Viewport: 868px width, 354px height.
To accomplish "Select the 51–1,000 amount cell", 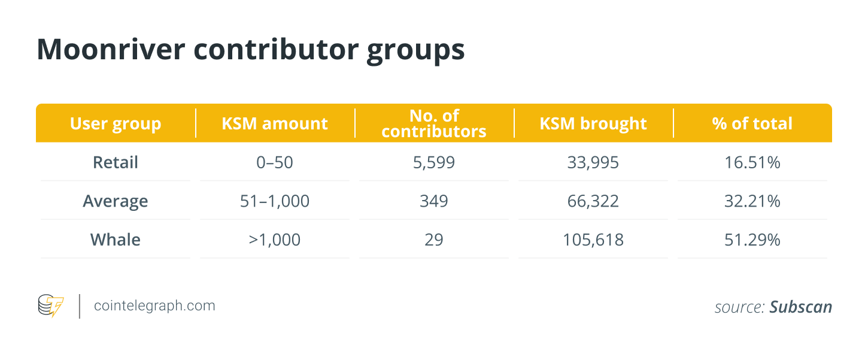I will 275,201.
